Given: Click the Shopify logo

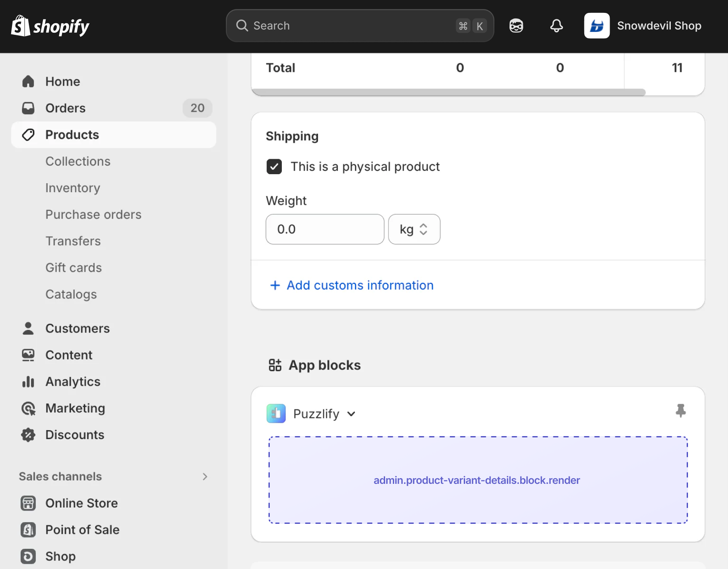Looking at the screenshot, I should click(x=50, y=26).
